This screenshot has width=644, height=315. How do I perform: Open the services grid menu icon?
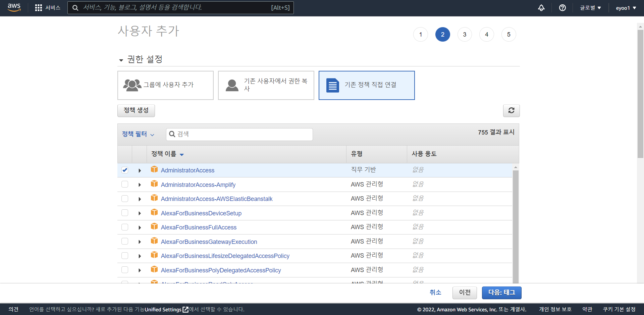[39, 8]
